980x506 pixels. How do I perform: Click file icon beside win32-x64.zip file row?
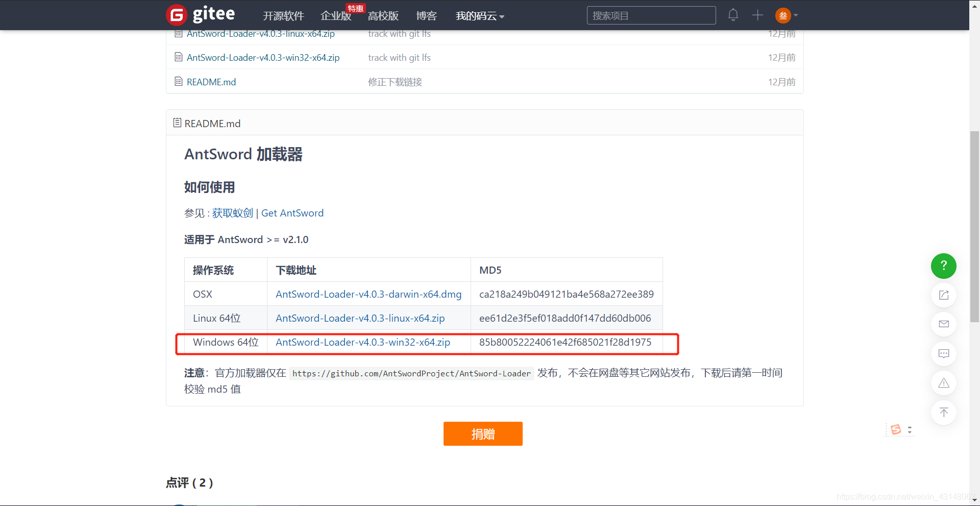[x=178, y=57]
